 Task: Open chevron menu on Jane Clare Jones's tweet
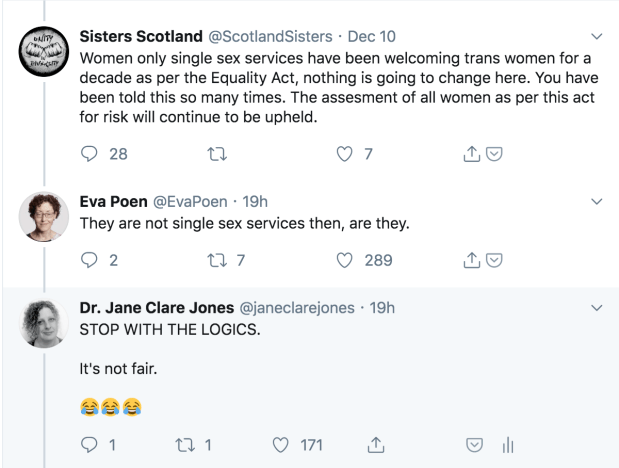pyautogui.click(x=598, y=307)
